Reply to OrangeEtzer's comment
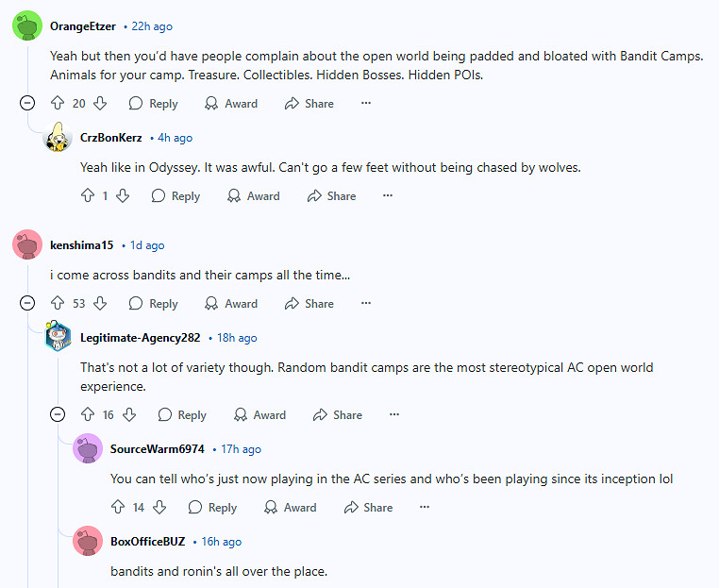 (153, 103)
